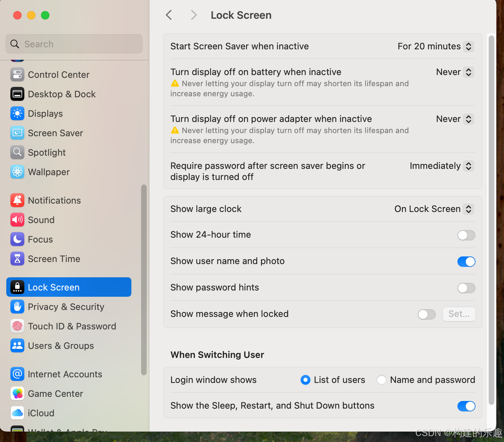Image resolution: width=504 pixels, height=442 pixels.
Task: Select Wallpaper in the sidebar
Action: [x=69, y=172]
